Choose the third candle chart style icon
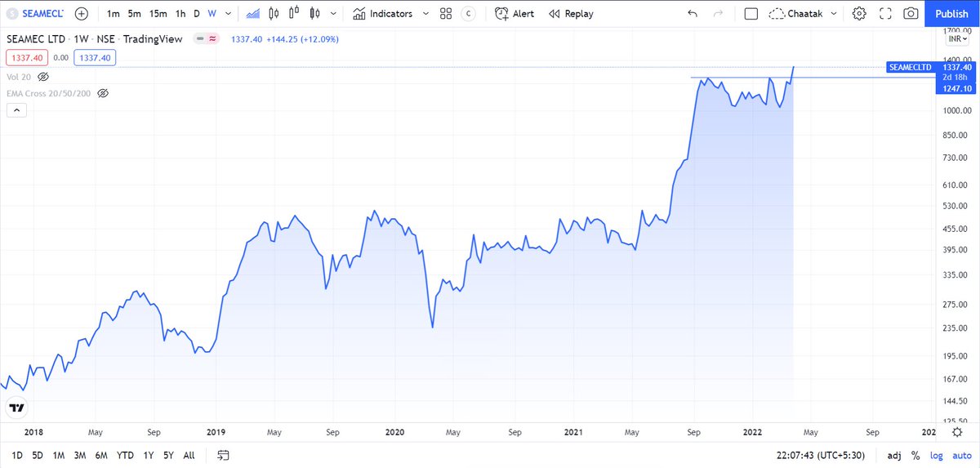Viewport: 980px width, 468px height. pyautogui.click(x=314, y=14)
